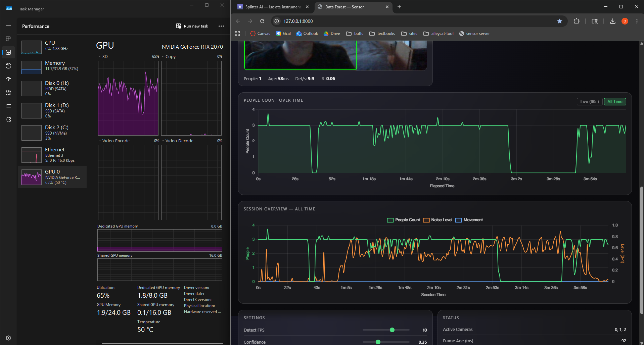Switch to App history view
Screen dimensions: 644x345
8,66
